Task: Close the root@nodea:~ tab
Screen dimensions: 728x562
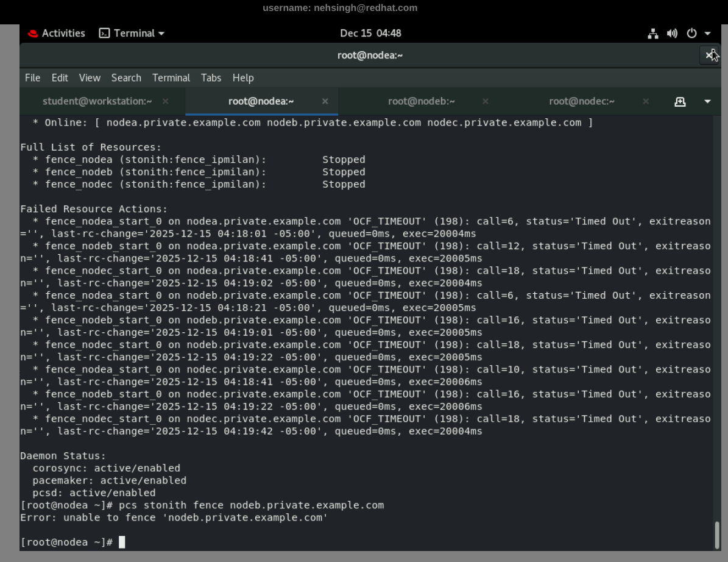Action: pyautogui.click(x=325, y=101)
